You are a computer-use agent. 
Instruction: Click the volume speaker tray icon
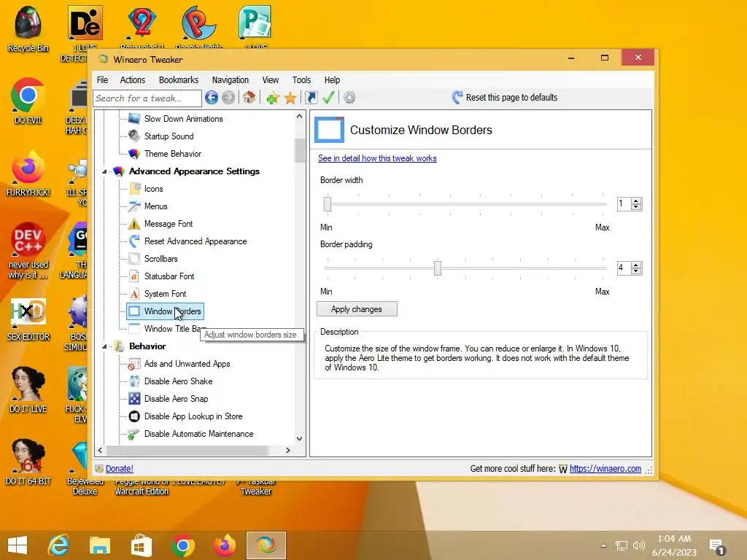tap(638, 545)
